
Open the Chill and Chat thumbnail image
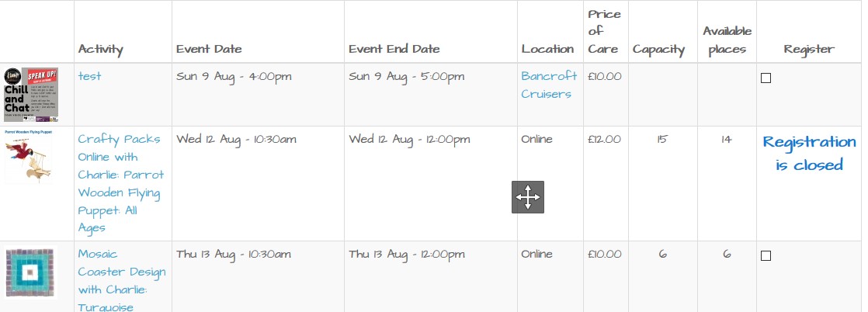coord(31,95)
